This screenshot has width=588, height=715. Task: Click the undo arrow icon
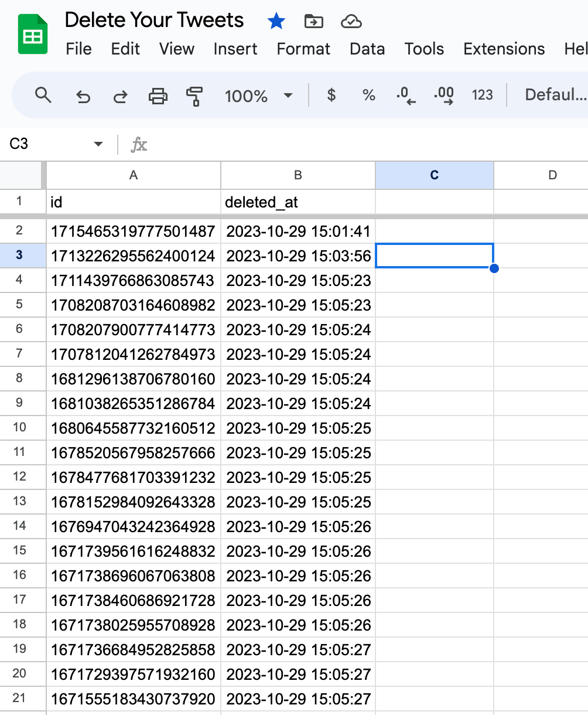[x=83, y=96]
